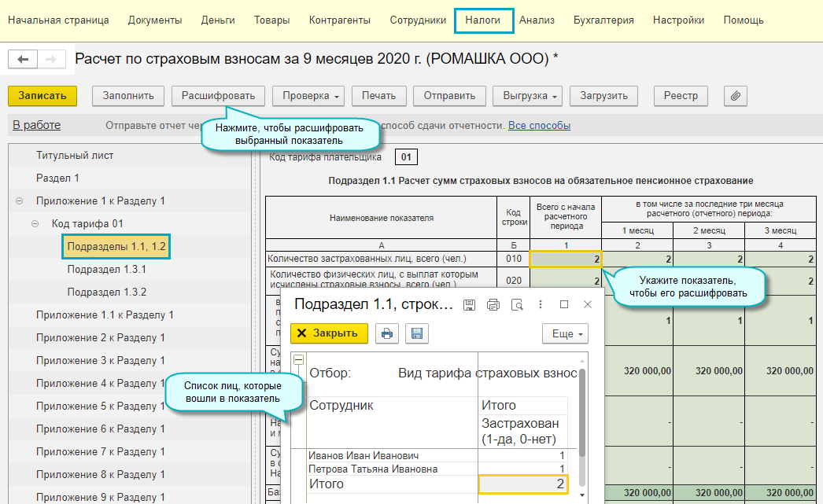Select Приложение 2 к Разделу 1

point(100,338)
